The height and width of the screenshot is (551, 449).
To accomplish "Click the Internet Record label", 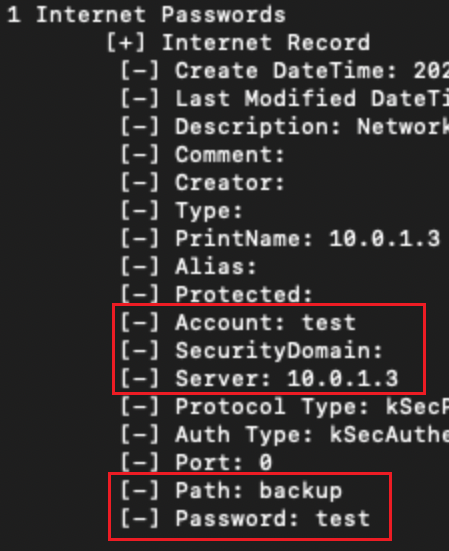I will 266,43.
